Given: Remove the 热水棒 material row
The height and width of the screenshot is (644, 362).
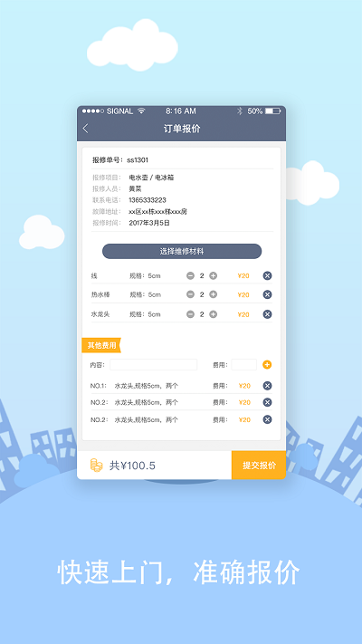Looking at the screenshot, I should (x=267, y=294).
